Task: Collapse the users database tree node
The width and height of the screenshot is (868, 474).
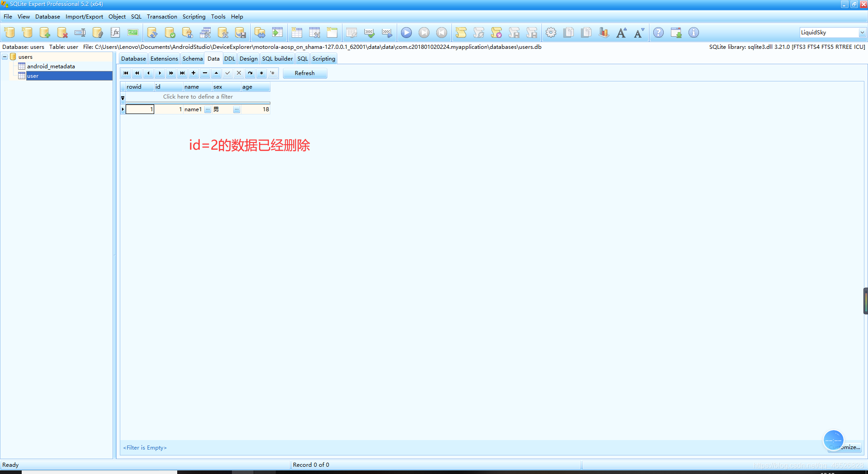Action: click(5, 57)
